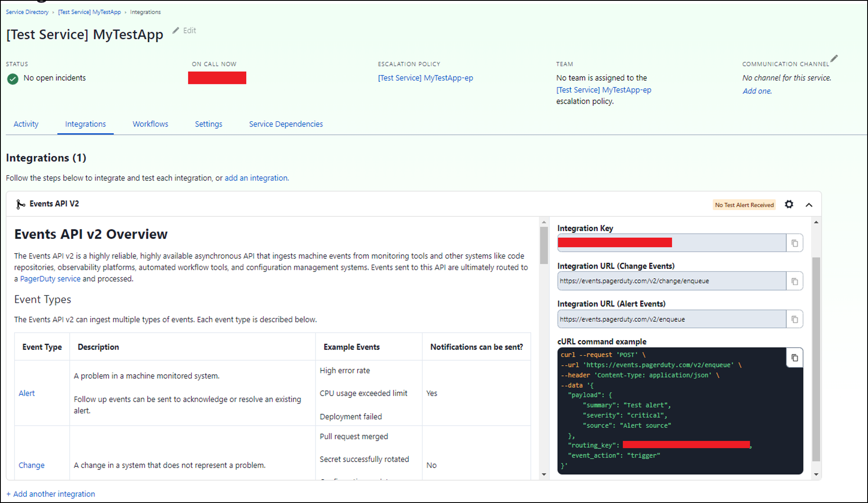Copy the Alert Events integration URL
This screenshot has width=868, height=503.
coord(794,319)
